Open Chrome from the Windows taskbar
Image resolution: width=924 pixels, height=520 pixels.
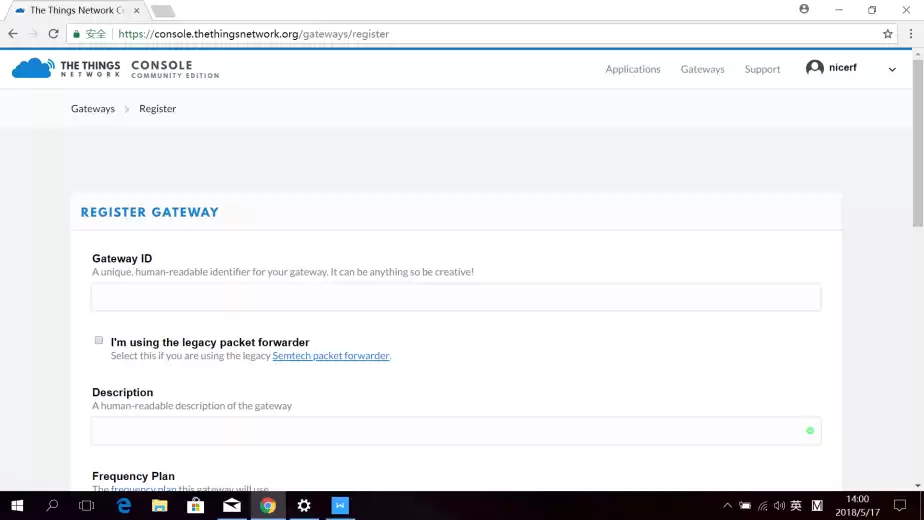(x=268, y=506)
